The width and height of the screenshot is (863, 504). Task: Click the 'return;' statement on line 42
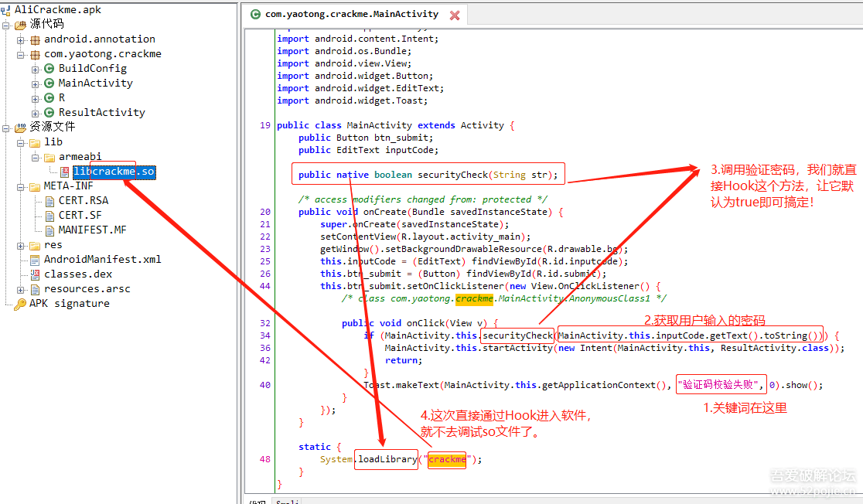[x=404, y=360]
